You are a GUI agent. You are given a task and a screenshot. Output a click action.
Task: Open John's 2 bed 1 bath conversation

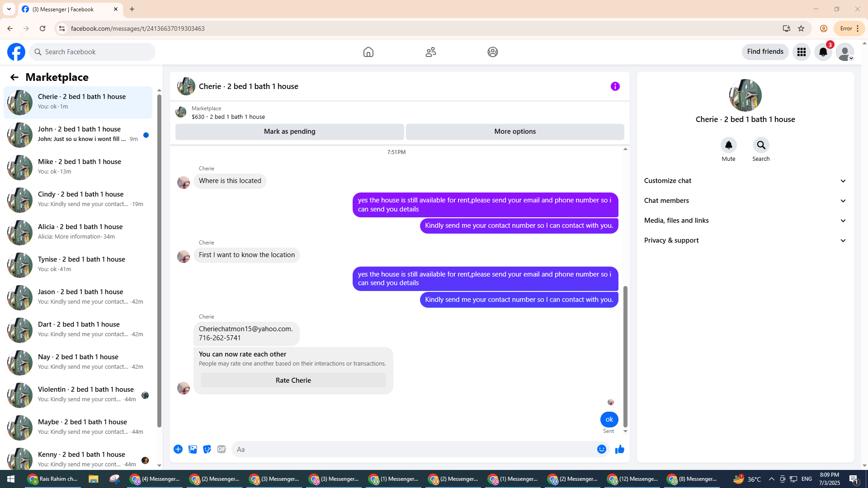click(x=79, y=135)
